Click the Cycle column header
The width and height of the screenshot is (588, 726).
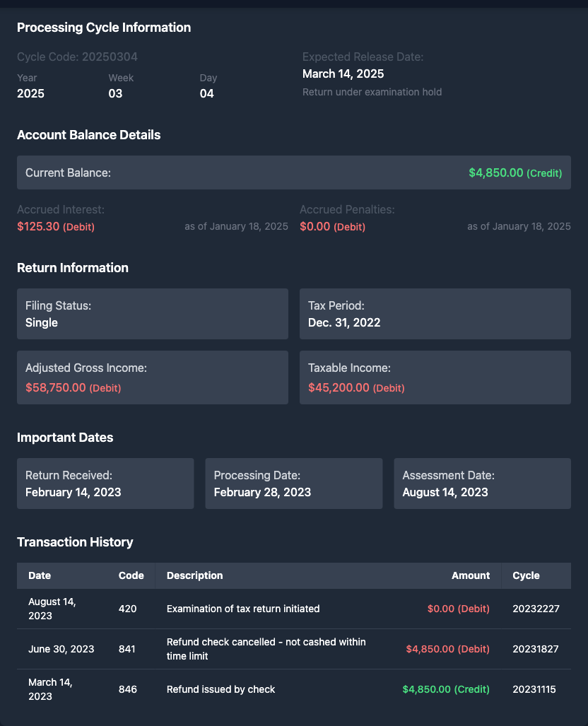[x=526, y=575]
